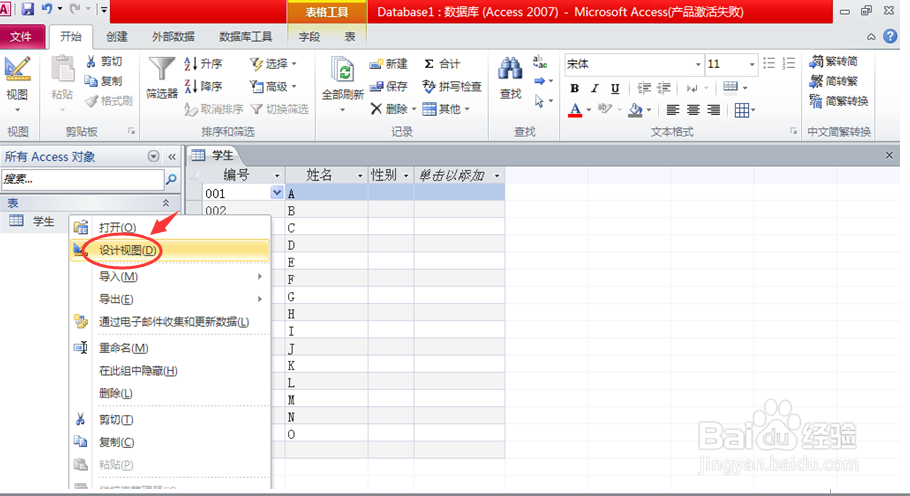This screenshot has height=496, width=910.
Task: Click the search magnifier in navigation pane
Action: [171, 179]
